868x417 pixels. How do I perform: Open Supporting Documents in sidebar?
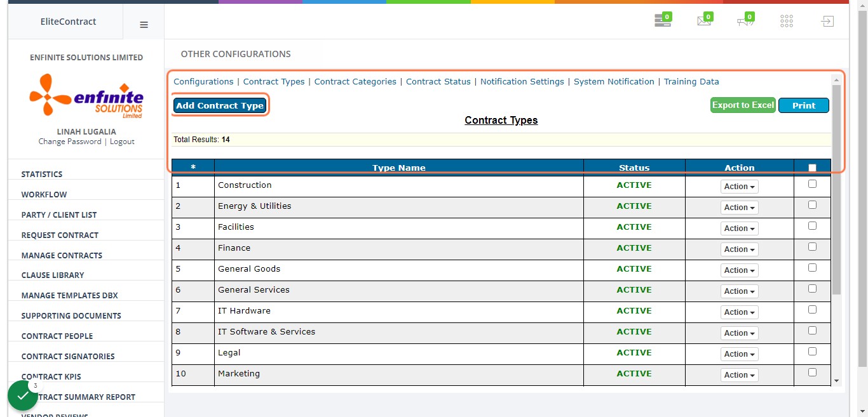click(x=71, y=316)
